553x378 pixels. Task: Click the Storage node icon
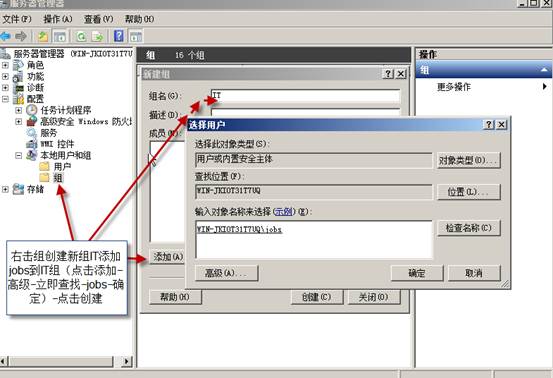point(18,189)
